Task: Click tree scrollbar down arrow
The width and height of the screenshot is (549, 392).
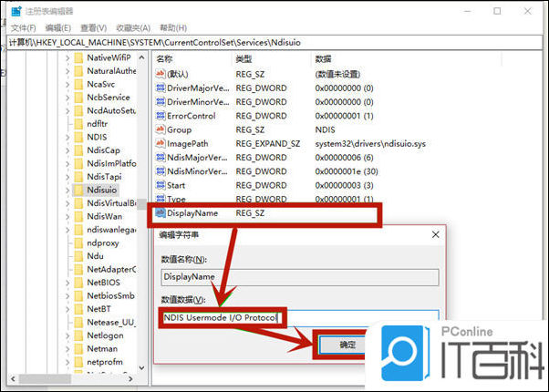Action: tap(141, 368)
